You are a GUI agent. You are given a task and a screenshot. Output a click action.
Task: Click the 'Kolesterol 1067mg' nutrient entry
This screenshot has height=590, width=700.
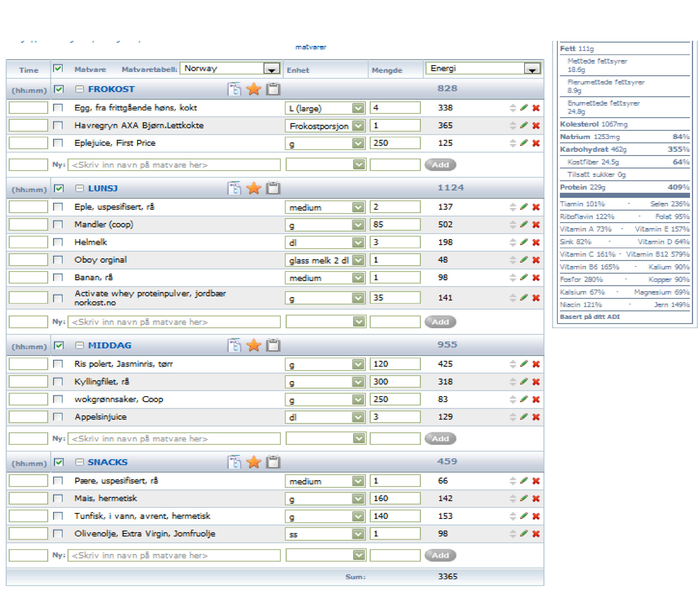(x=594, y=124)
